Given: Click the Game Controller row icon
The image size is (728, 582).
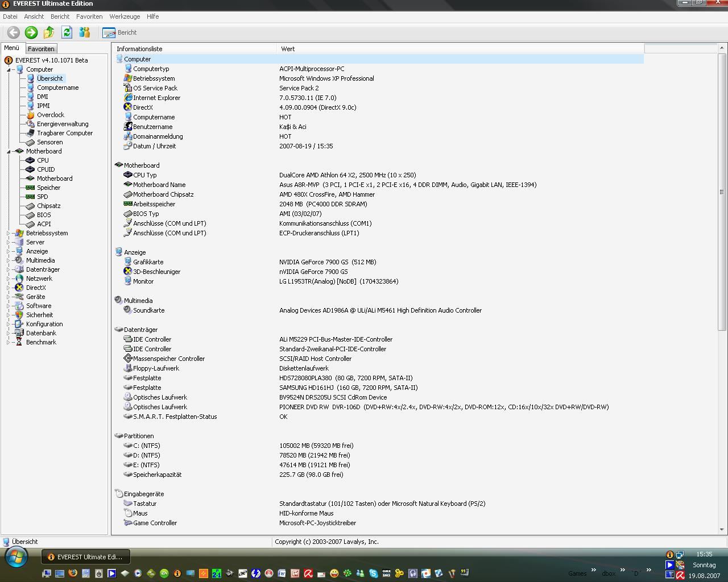Looking at the screenshot, I should 128,522.
